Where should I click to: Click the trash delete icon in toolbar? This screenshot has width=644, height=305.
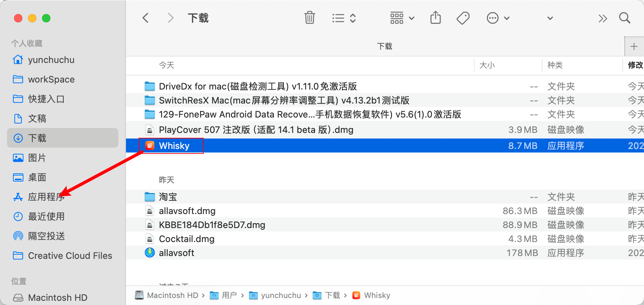click(x=310, y=17)
